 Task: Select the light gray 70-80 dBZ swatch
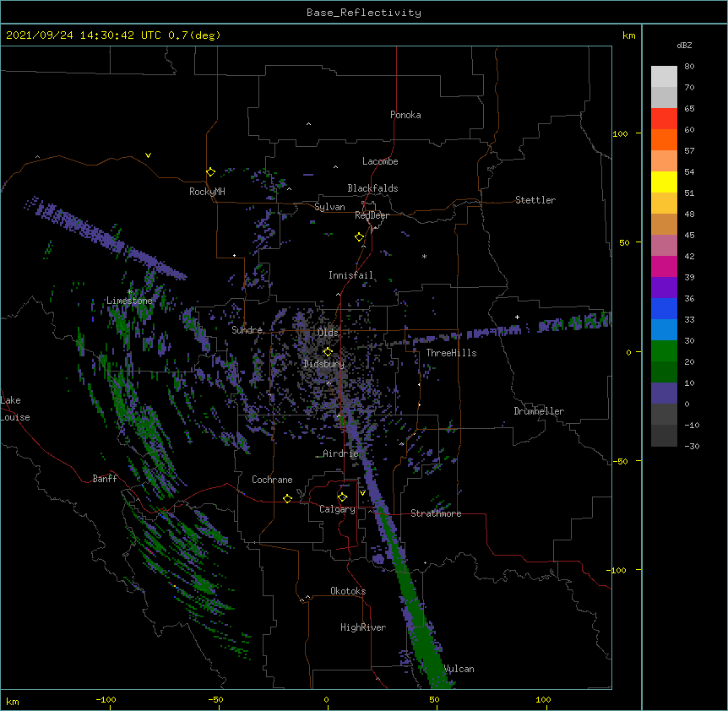pos(664,77)
